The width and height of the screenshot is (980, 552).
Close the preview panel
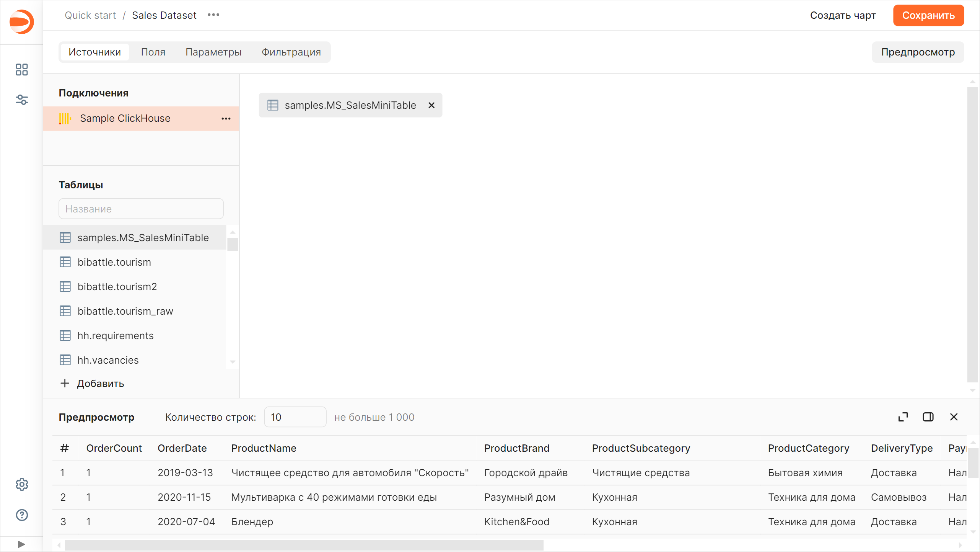954,417
